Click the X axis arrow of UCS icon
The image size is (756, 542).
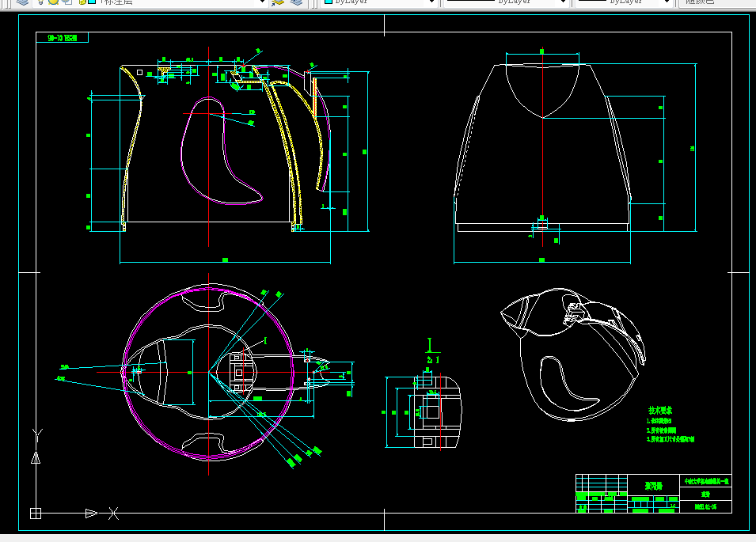[92, 514]
